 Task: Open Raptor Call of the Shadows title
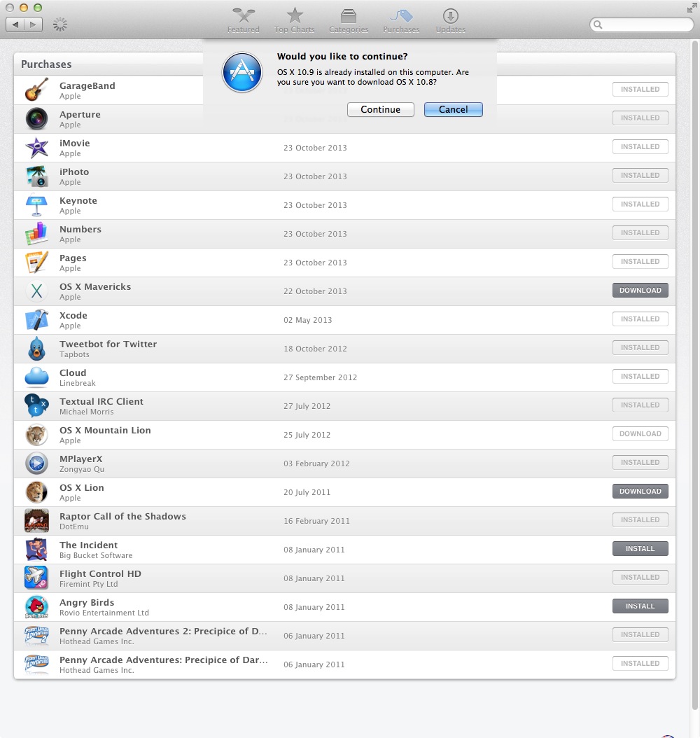pos(122,516)
